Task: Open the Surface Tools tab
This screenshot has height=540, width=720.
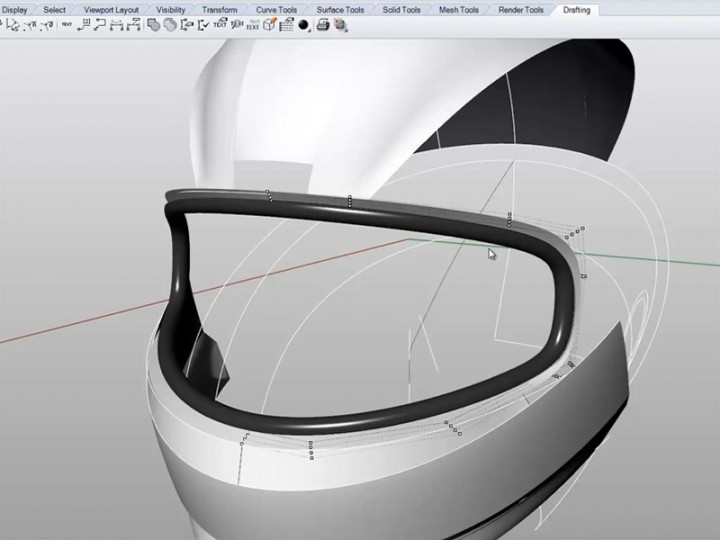Action: coord(340,10)
